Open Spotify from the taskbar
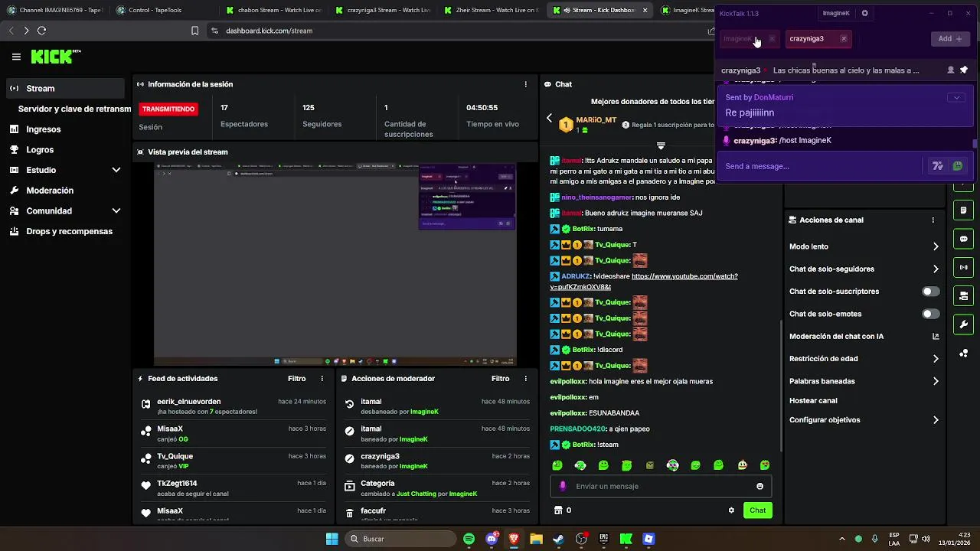 [469, 539]
